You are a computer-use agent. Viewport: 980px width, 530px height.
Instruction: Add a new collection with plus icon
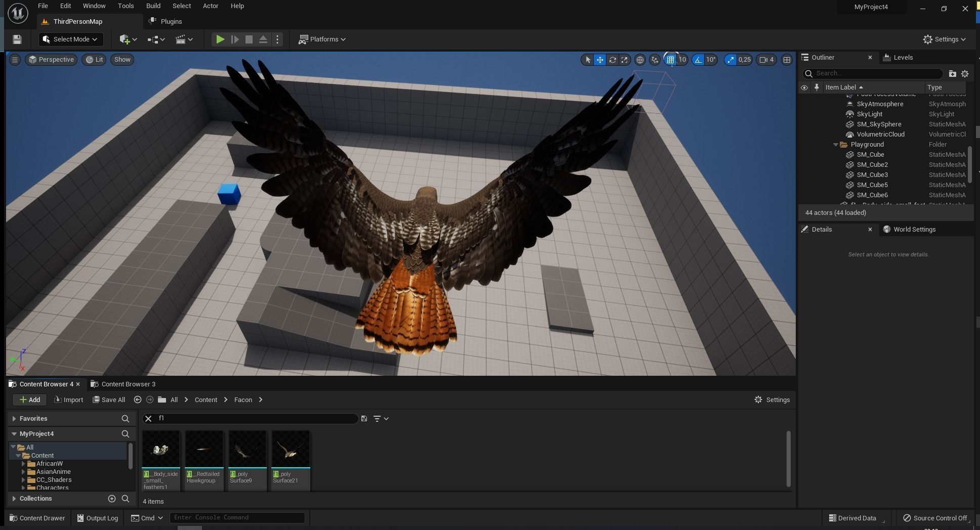pos(112,499)
